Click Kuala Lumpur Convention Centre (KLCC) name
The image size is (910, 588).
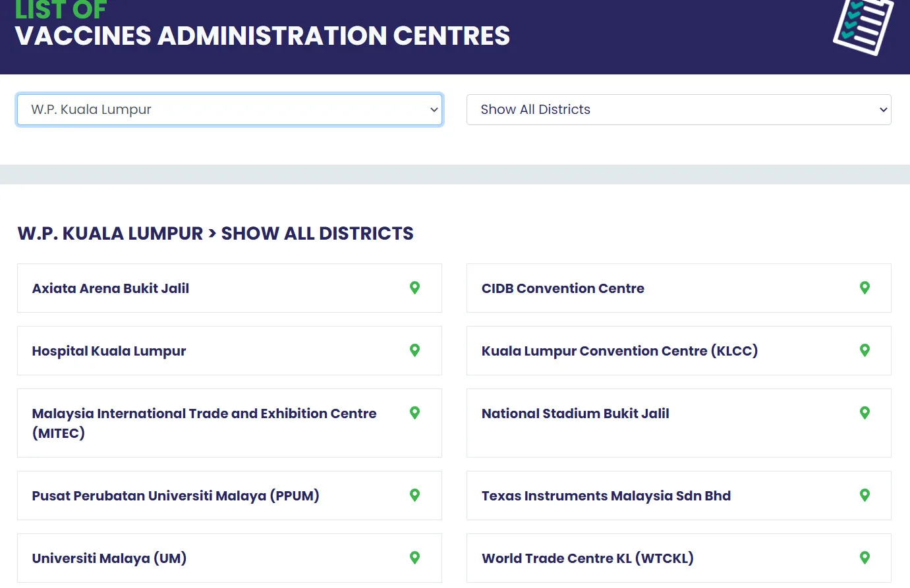click(x=619, y=351)
